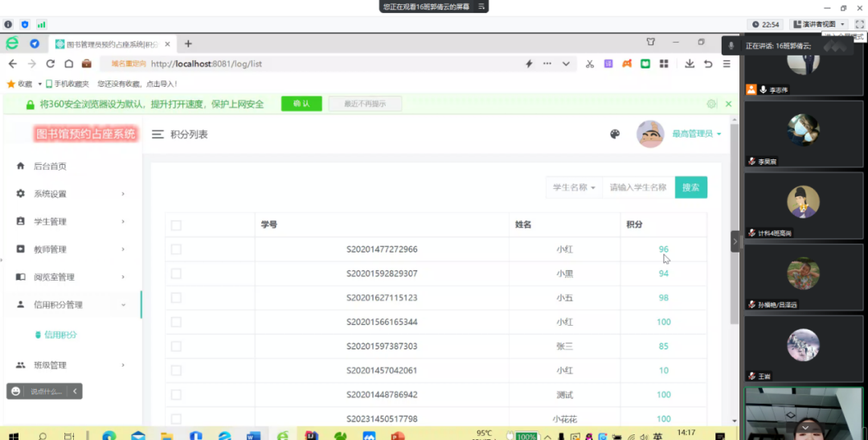The width and height of the screenshot is (868, 440).
Task: Open the 学生名称 search filter dropdown
Action: [x=574, y=187]
